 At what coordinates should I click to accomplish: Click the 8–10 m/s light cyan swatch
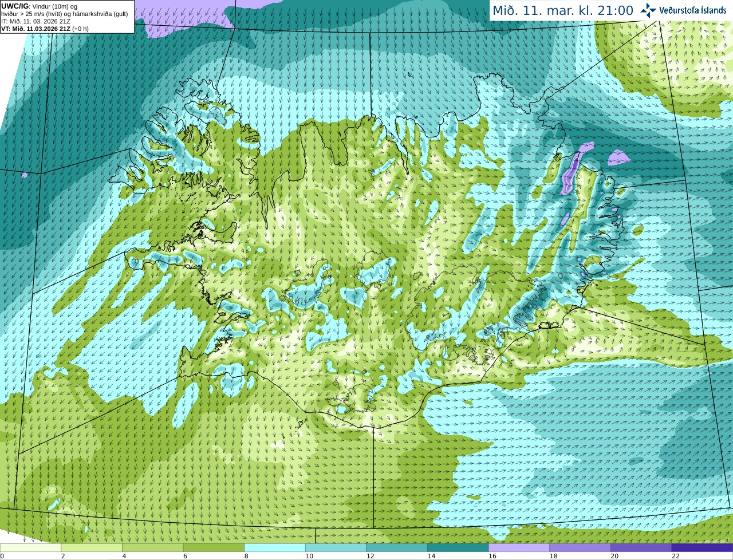(275, 548)
